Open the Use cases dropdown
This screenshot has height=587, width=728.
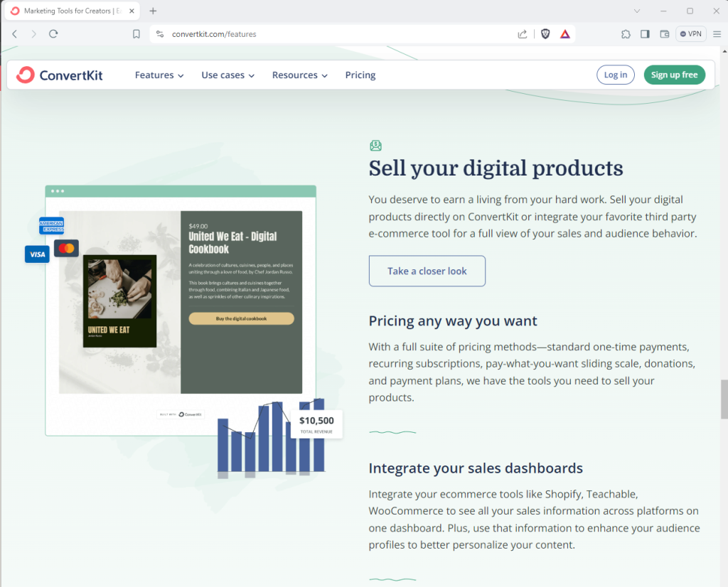point(227,75)
